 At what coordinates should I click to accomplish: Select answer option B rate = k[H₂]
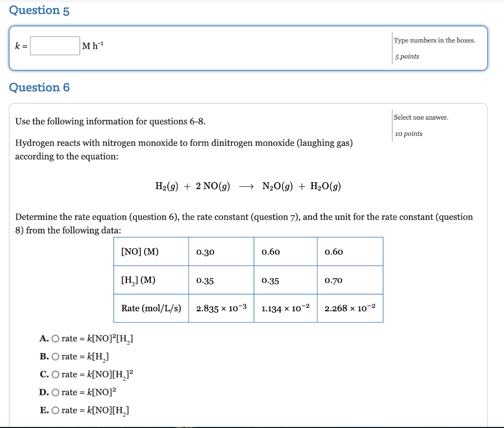pyautogui.click(x=56, y=356)
